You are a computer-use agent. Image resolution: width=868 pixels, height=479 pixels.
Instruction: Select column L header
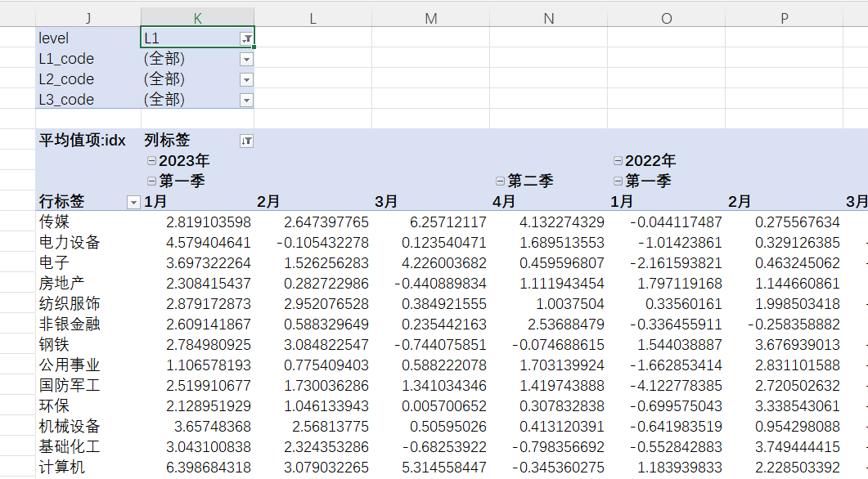click(313, 18)
